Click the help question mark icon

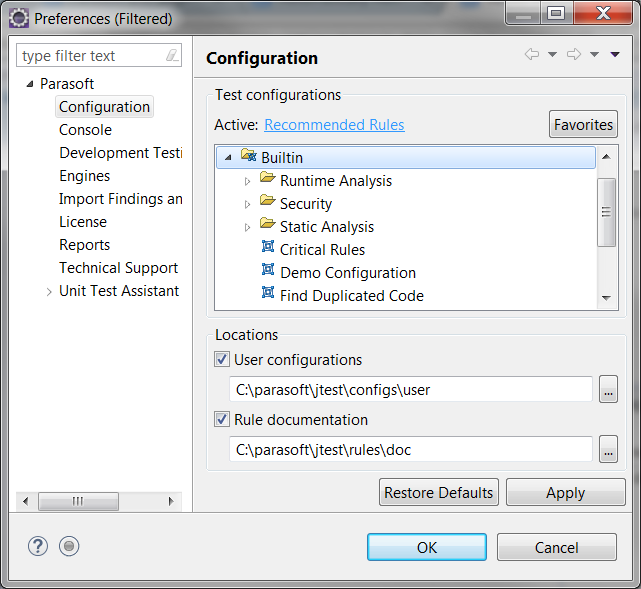[x=38, y=546]
